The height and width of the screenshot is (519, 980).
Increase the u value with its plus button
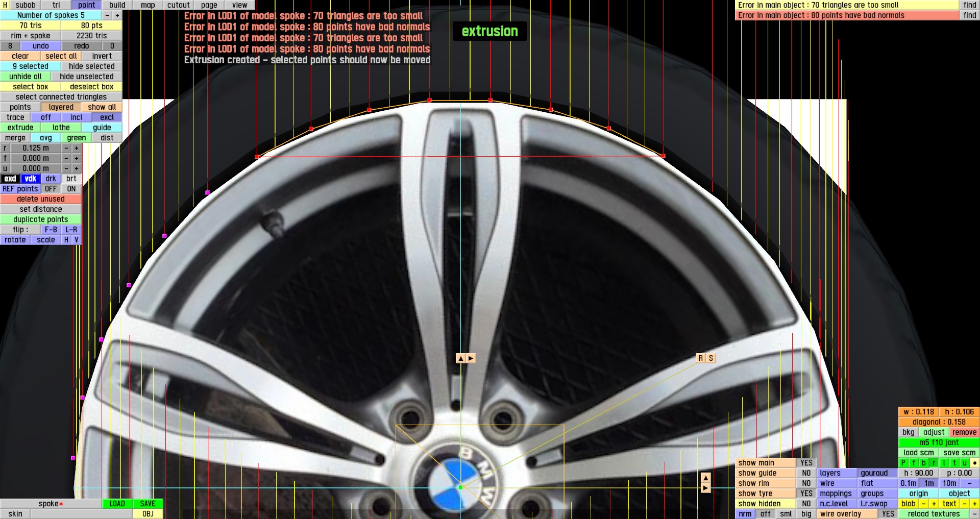(77, 168)
